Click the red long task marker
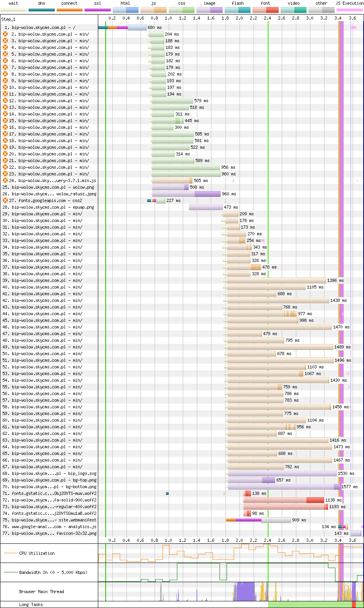The image size is (364, 608). [354, 604]
